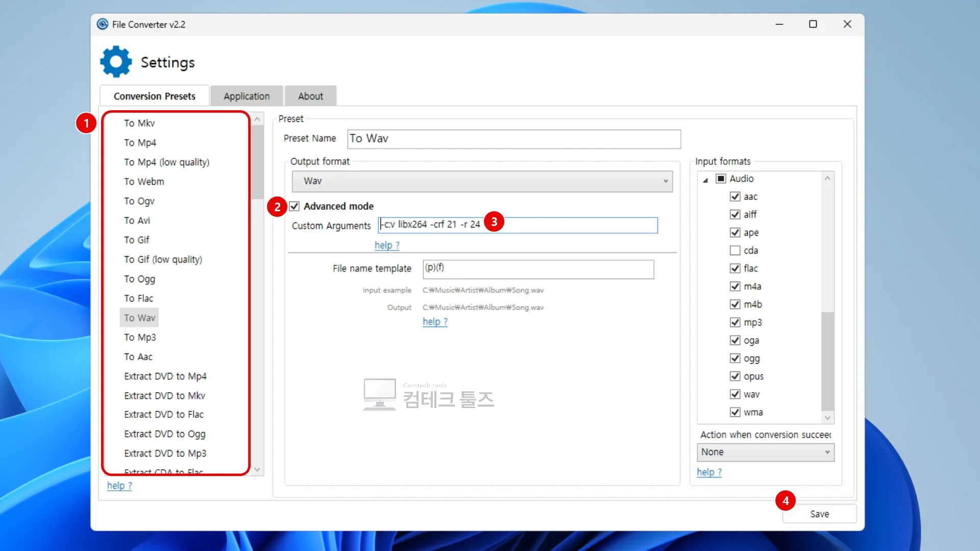The image size is (980, 551).
Task: Uncheck the aiff input format
Action: (735, 214)
